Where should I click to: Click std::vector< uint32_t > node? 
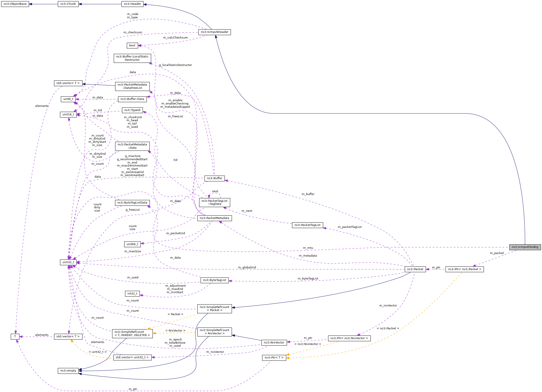pyautogui.click(x=132, y=357)
